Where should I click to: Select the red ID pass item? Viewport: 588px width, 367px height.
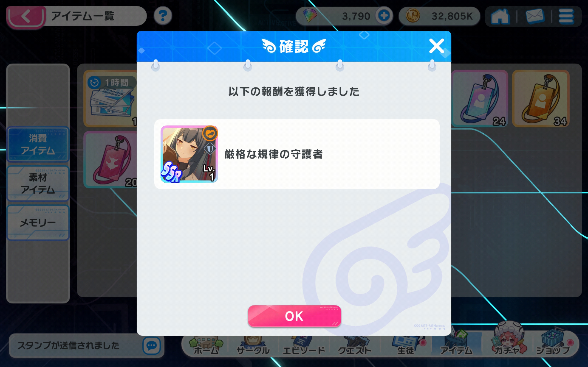pyautogui.click(x=110, y=160)
